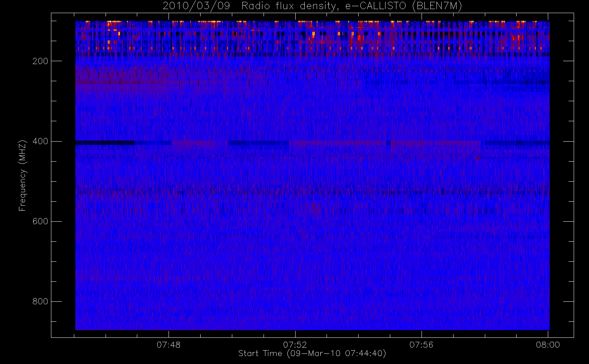Click the '07:52' time tick label

[x=295, y=345]
